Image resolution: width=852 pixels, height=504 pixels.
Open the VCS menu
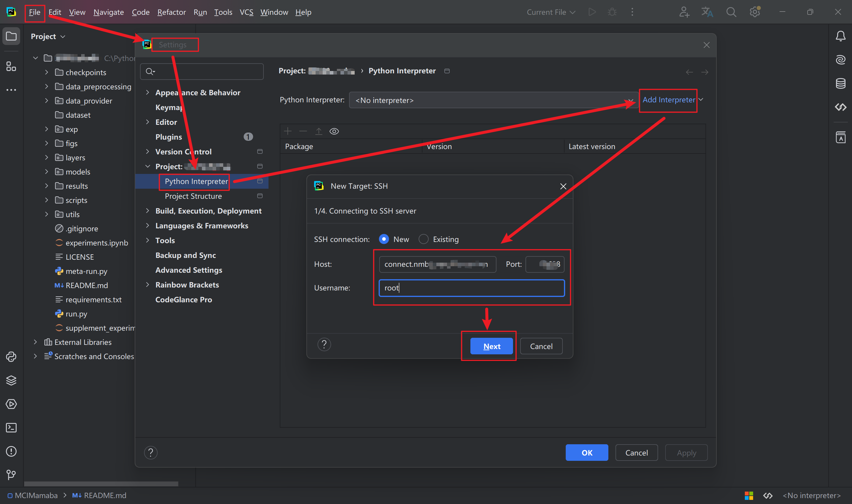246,12
